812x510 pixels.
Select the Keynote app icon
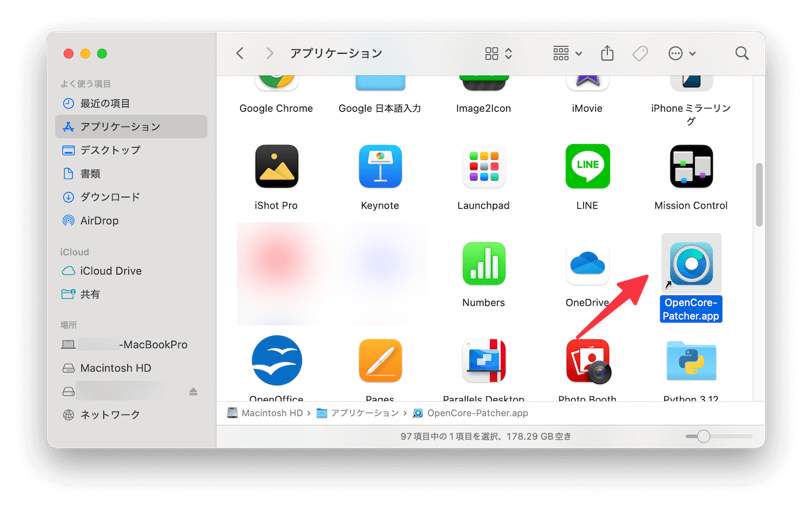380,166
